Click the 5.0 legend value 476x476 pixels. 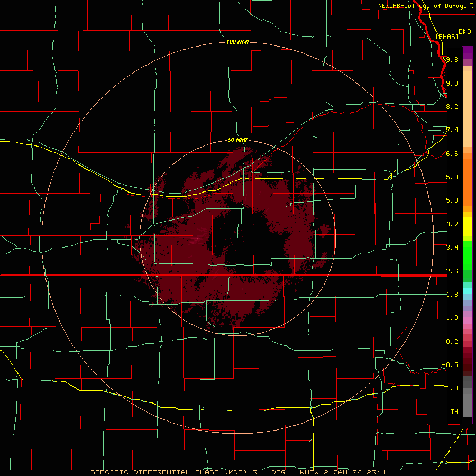452,200
